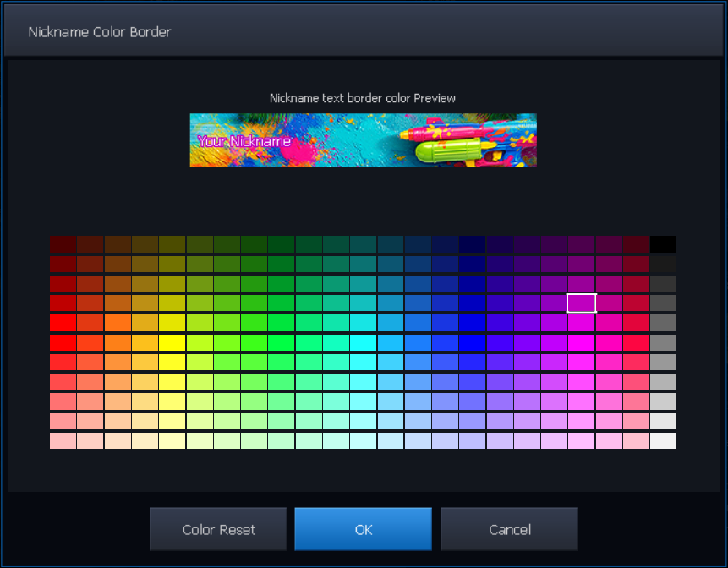Pick the pure blue swatch in the sixth row

pyautogui.click(x=472, y=342)
